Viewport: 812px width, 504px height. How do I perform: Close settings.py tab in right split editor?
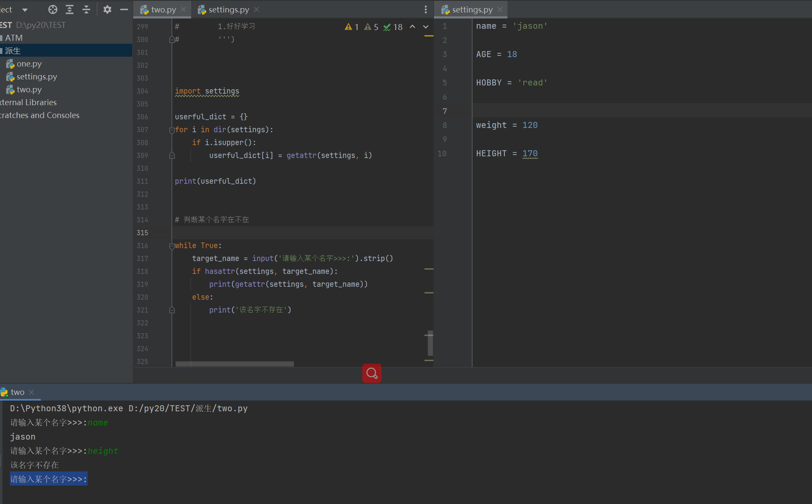(500, 9)
